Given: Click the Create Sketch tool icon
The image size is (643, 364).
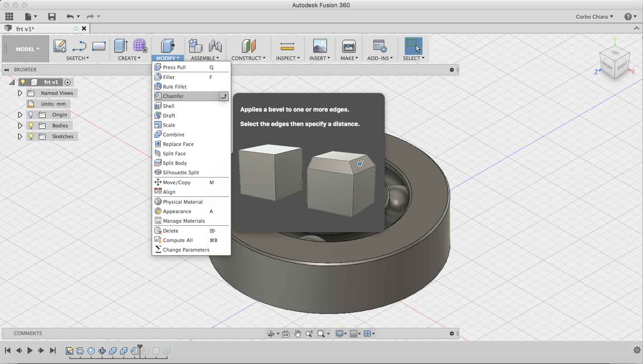Looking at the screenshot, I should pyautogui.click(x=60, y=46).
